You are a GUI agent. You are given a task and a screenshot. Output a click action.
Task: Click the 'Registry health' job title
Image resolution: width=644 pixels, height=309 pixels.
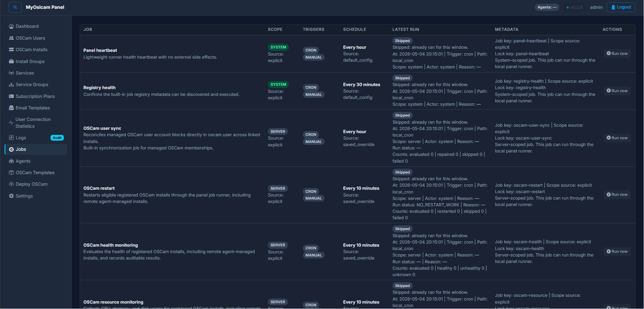tap(99, 87)
